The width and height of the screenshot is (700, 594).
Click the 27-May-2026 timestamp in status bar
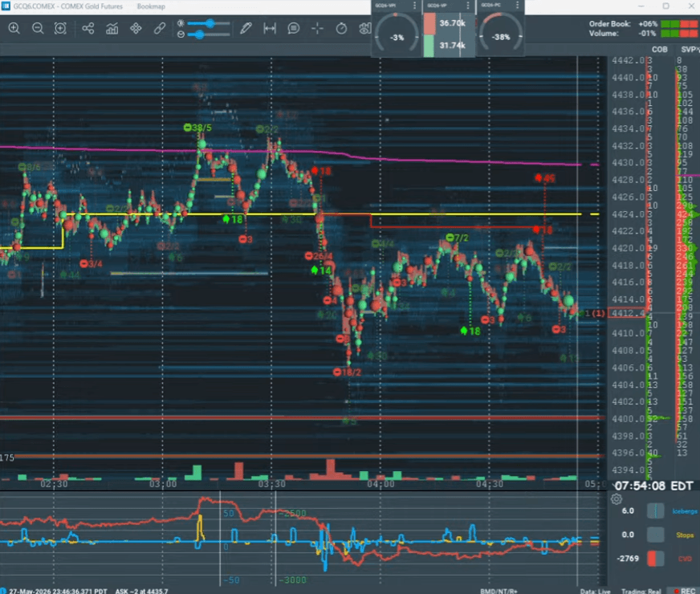pyautogui.click(x=58, y=591)
